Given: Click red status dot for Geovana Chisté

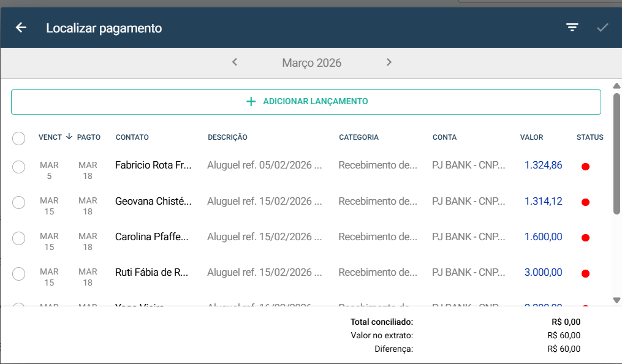Looking at the screenshot, I should [585, 202].
